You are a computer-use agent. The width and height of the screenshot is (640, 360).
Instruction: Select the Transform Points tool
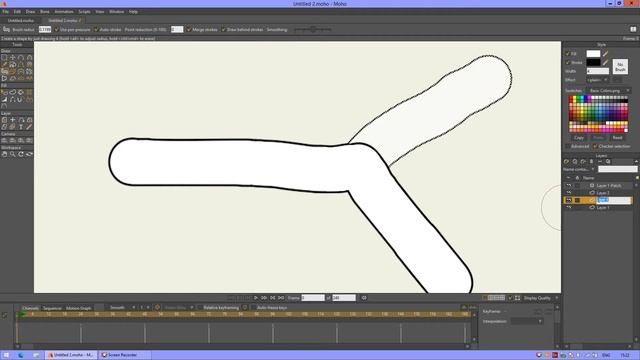pyautogui.click(x=13, y=58)
